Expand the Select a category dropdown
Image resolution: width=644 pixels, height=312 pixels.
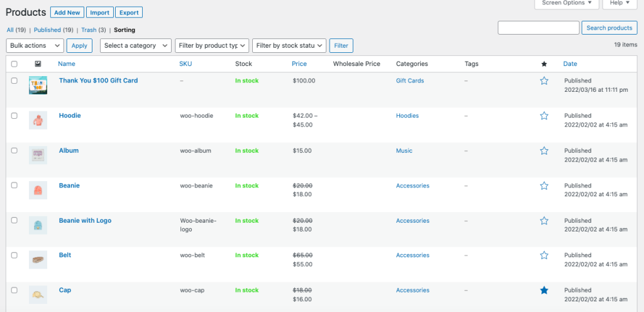point(136,45)
